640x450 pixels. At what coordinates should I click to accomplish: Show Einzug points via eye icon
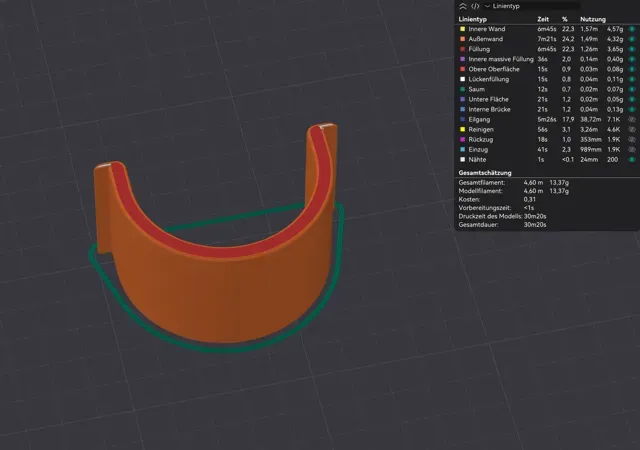[x=632, y=149]
